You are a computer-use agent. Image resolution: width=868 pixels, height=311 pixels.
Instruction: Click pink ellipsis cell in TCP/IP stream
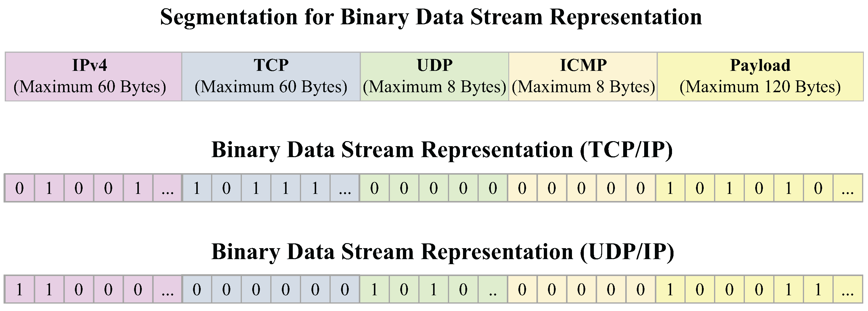tap(168, 188)
